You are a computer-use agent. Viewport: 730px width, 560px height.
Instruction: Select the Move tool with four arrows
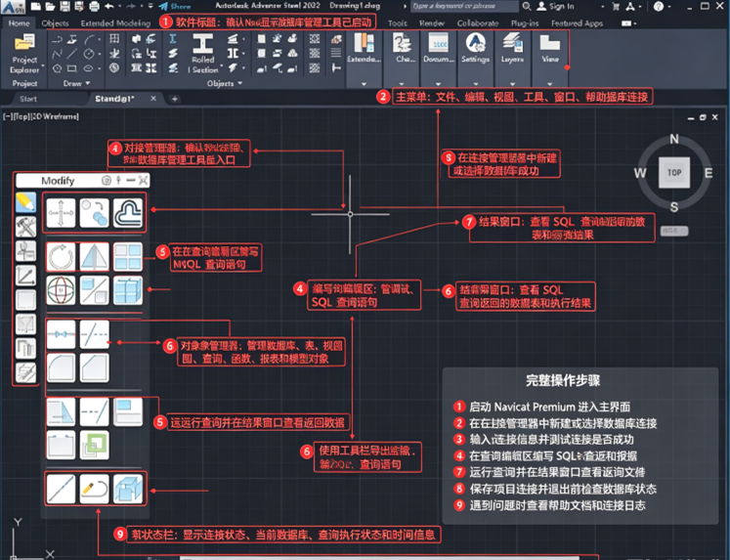click(61, 213)
